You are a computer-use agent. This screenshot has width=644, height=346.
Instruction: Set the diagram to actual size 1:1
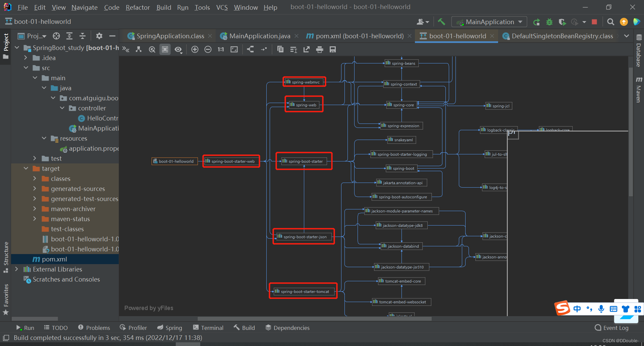point(221,49)
